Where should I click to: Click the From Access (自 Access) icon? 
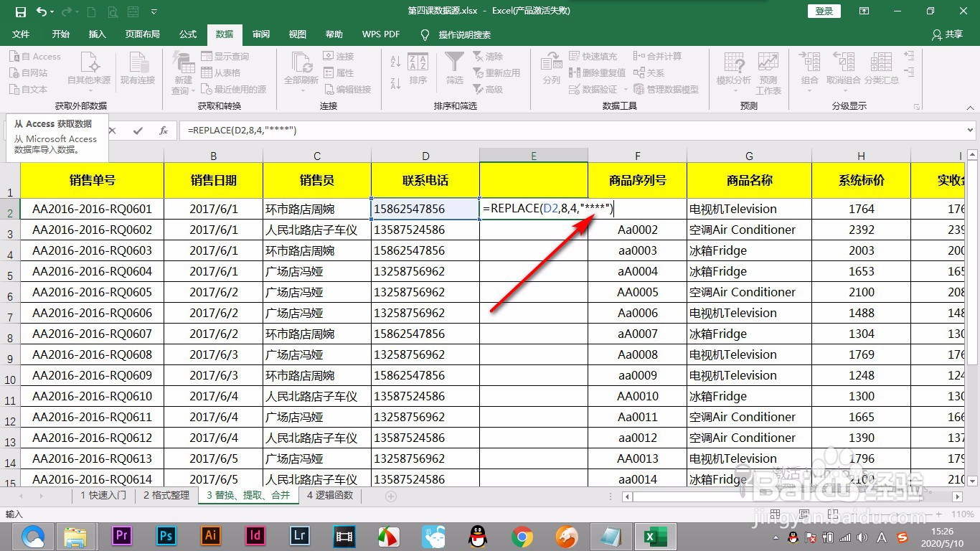(14, 57)
